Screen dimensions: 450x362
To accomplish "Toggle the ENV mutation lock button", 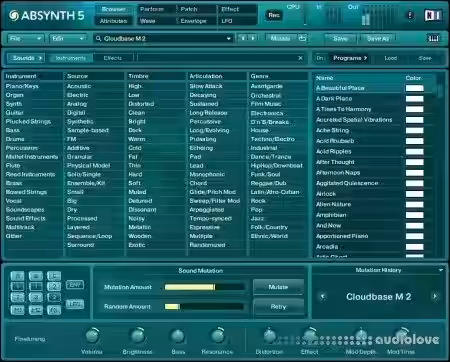I will pyautogui.click(x=75, y=285).
